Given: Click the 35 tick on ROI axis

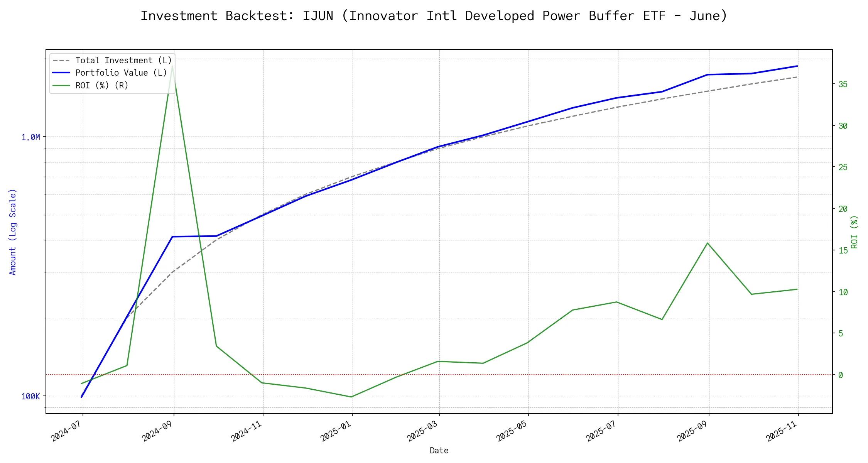Looking at the screenshot, I should pos(843,84).
